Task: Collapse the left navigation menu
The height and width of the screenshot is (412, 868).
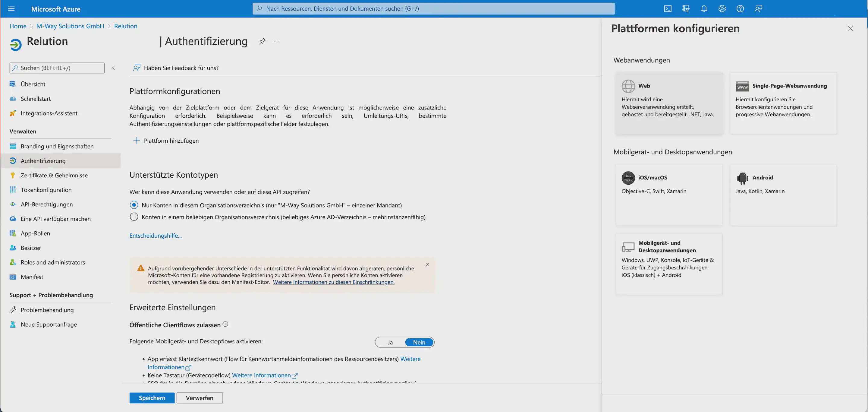Action: [113, 68]
